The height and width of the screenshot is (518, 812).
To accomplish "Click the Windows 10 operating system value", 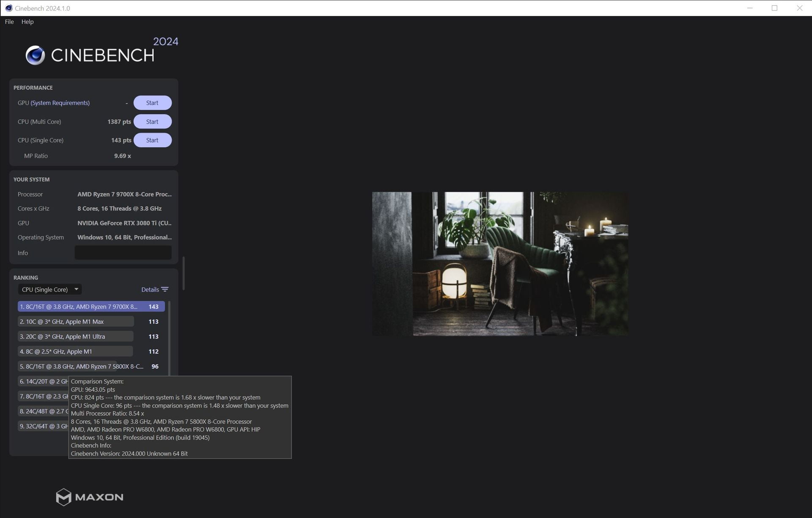I will pos(125,237).
